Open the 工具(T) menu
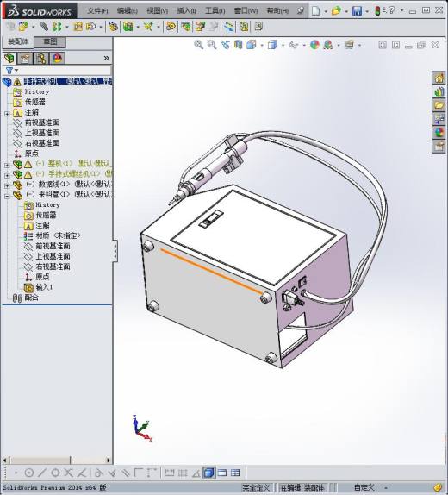 [215, 10]
